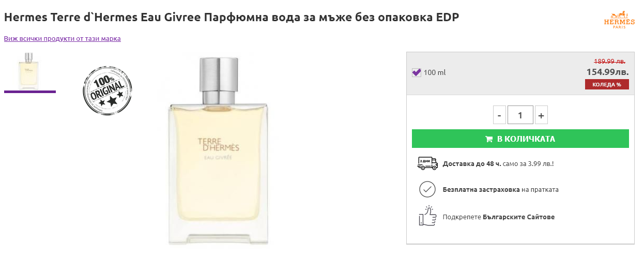Click the free insurance checkmark circle icon
644x257 pixels.
[427, 189]
